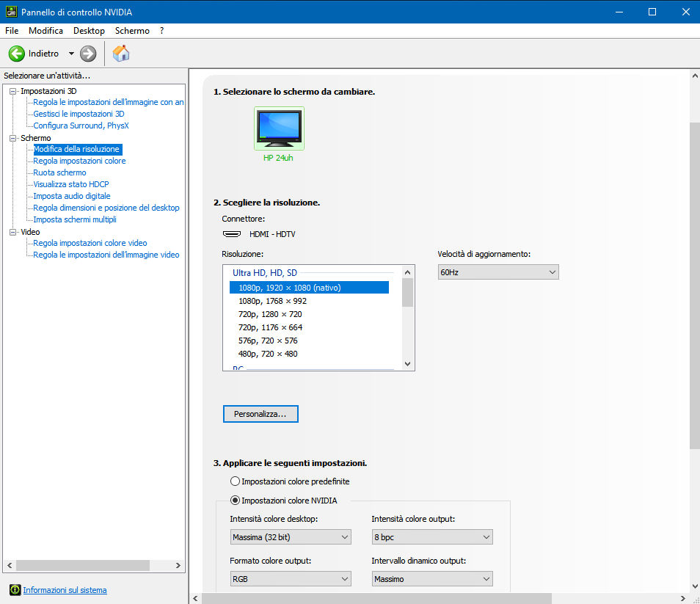Open Regola impostazioni colore video
700x604 pixels.
pyautogui.click(x=90, y=243)
